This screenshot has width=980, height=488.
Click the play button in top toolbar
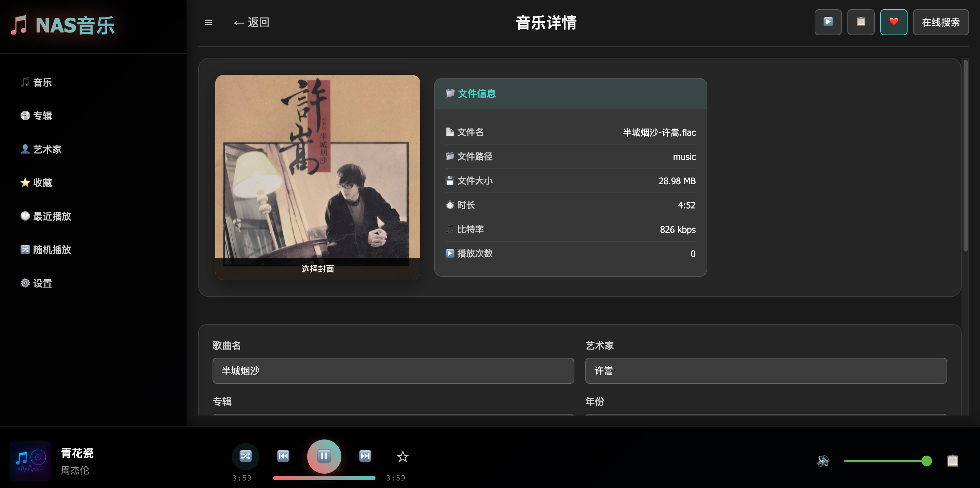pos(828,22)
